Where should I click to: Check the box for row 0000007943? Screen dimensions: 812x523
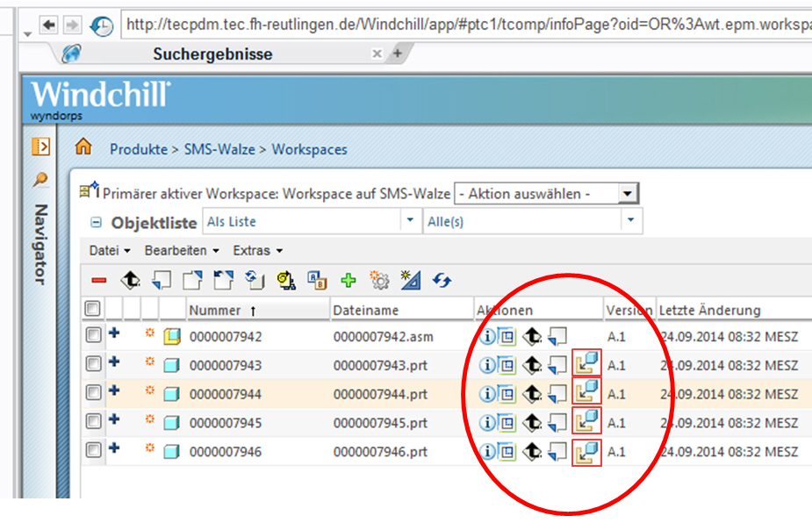coord(93,363)
